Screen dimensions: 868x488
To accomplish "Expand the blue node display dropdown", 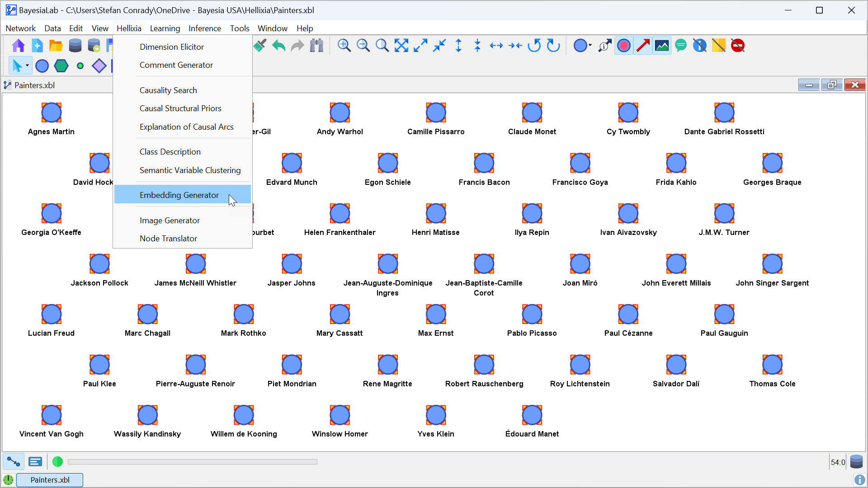I will click(x=590, y=46).
